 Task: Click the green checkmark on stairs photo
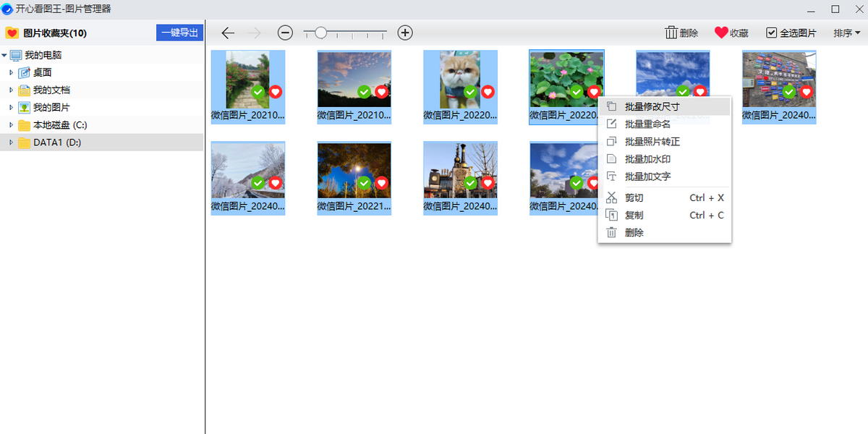coord(258,92)
